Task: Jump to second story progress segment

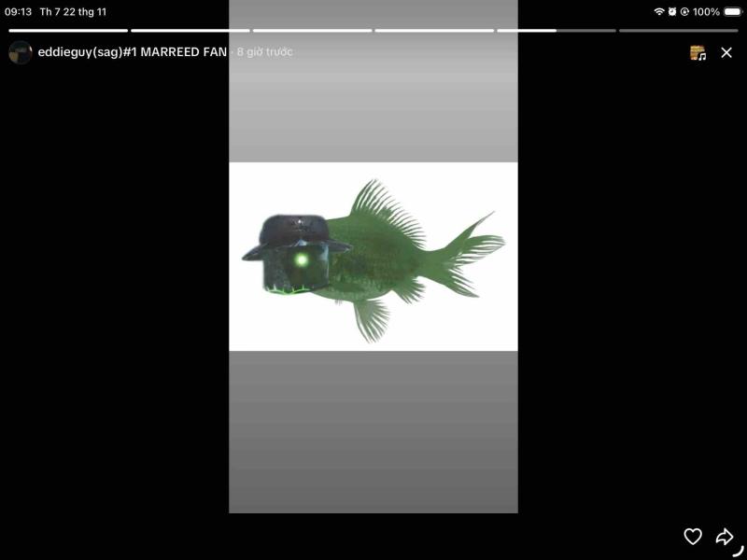Action: click(190, 30)
